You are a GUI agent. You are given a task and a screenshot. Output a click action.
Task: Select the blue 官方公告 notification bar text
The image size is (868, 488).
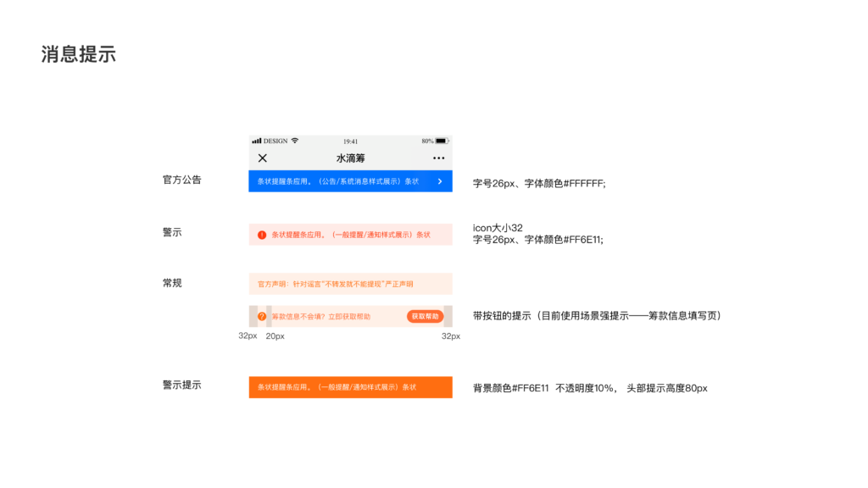coord(338,181)
